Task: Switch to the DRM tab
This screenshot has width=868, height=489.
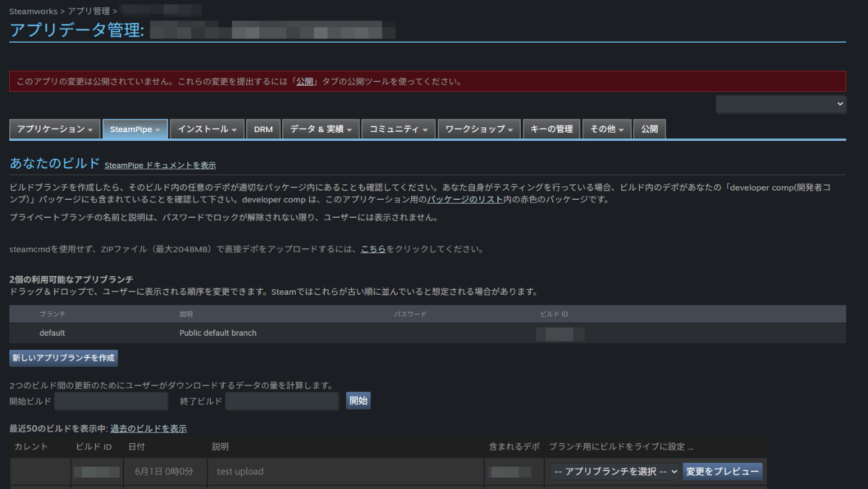Action: coord(263,129)
